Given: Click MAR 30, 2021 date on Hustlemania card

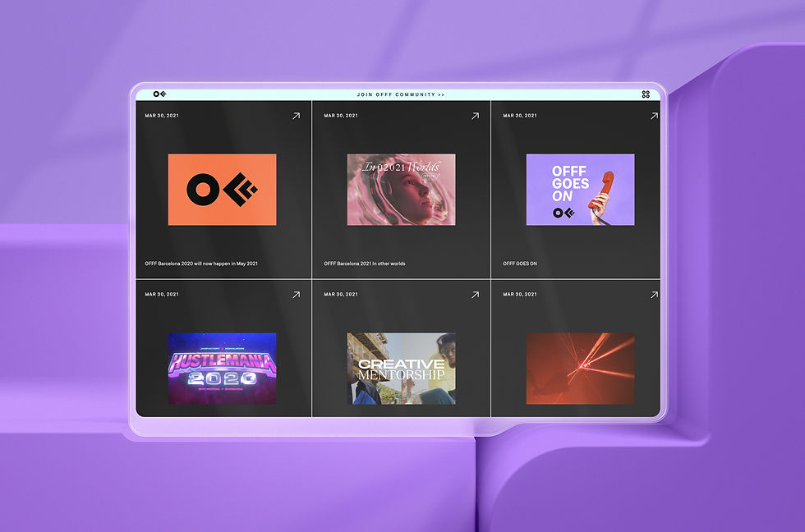Looking at the screenshot, I should pyautogui.click(x=162, y=294).
